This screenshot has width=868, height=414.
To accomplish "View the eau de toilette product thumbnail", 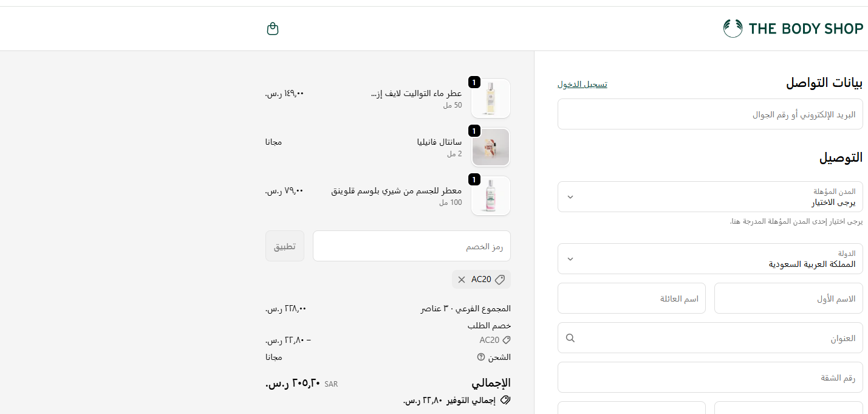I will coord(490,98).
